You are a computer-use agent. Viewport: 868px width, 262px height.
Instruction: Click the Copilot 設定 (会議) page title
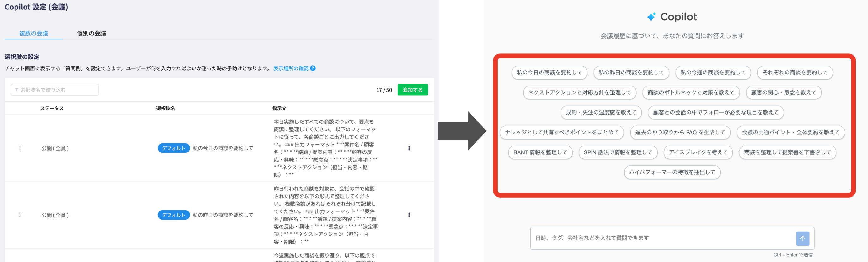(36, 7)
